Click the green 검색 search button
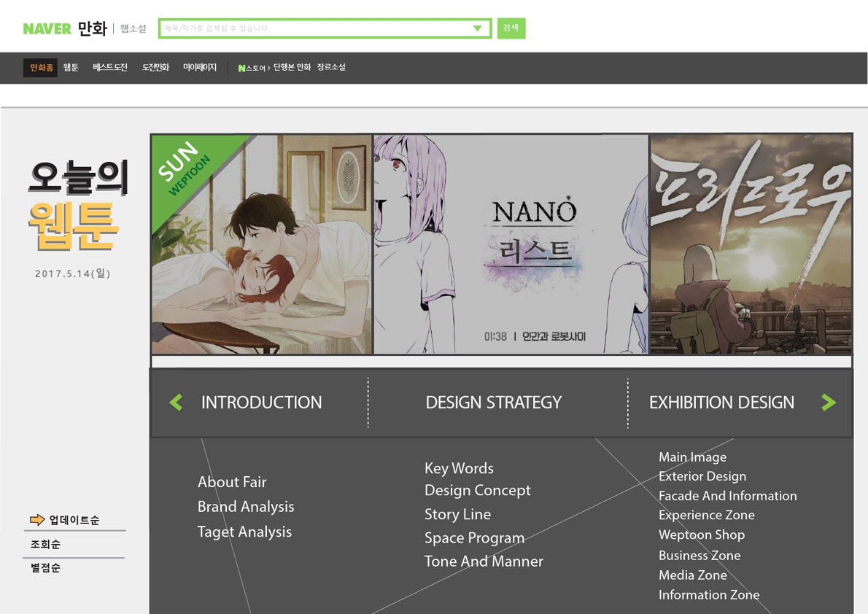This screenshot has height=614, width=868. [x=511, y=28]
